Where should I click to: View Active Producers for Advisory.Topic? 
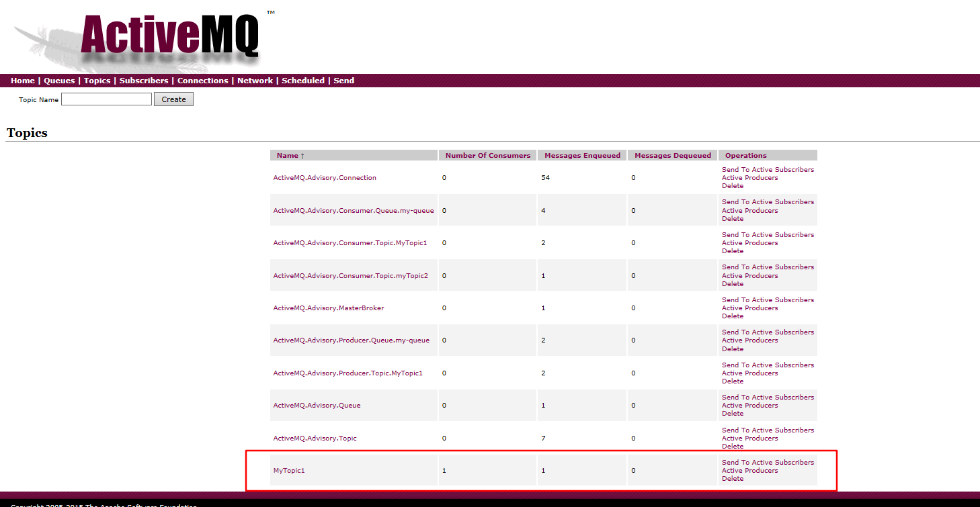click(749, 439)
